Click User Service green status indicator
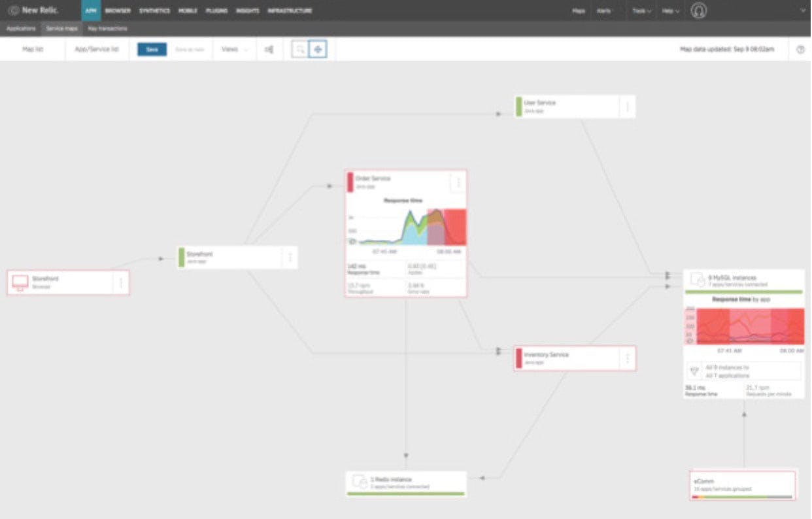 click(518, 107)
